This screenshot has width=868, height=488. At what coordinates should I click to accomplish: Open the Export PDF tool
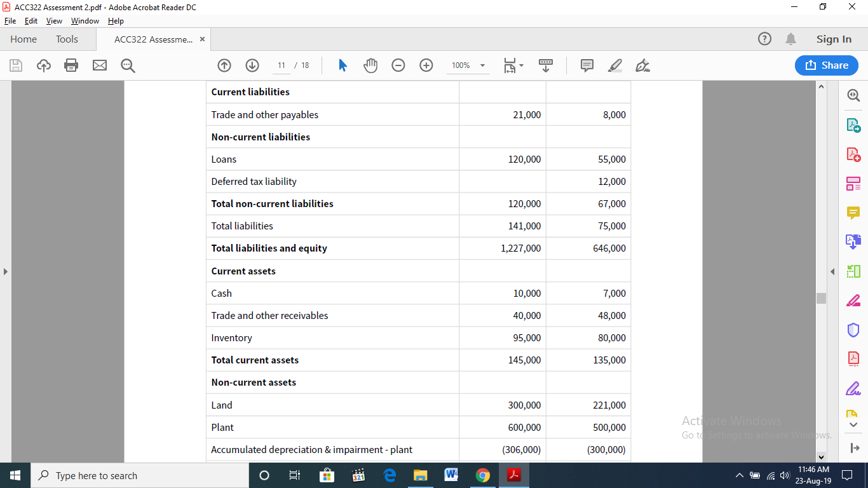pos(853,125)
